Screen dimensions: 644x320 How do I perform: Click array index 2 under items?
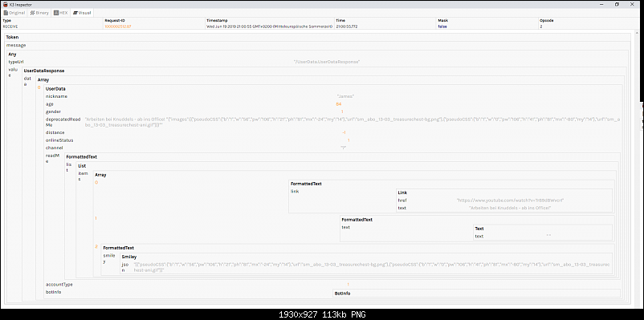96,246
